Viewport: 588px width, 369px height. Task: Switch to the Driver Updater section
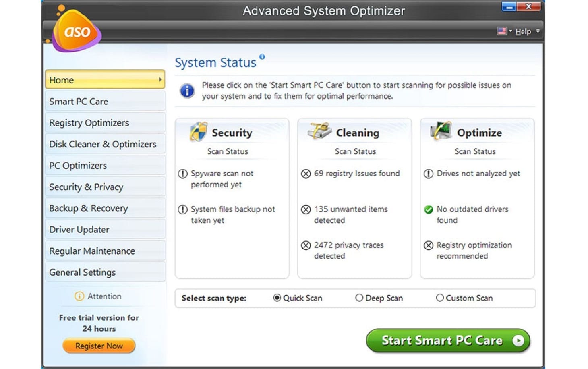point(79,230)
